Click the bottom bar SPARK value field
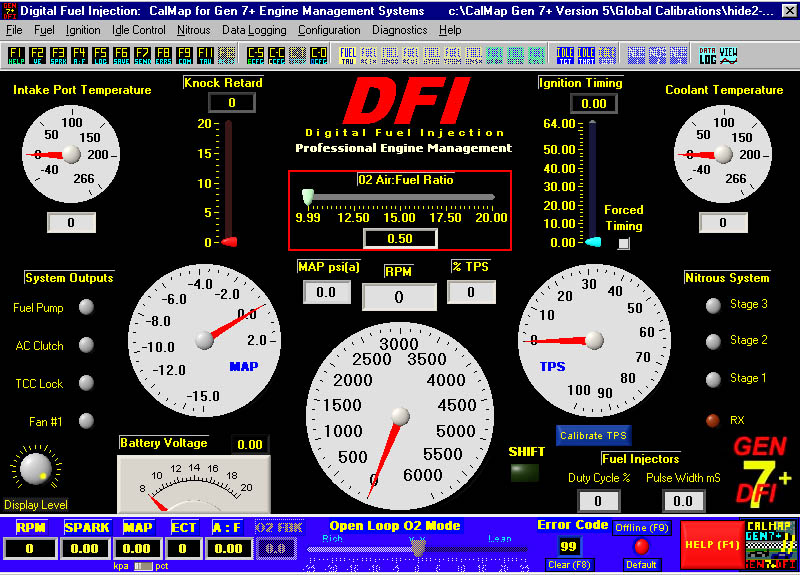This screenshot has width=800, height=575. point(84,549)
